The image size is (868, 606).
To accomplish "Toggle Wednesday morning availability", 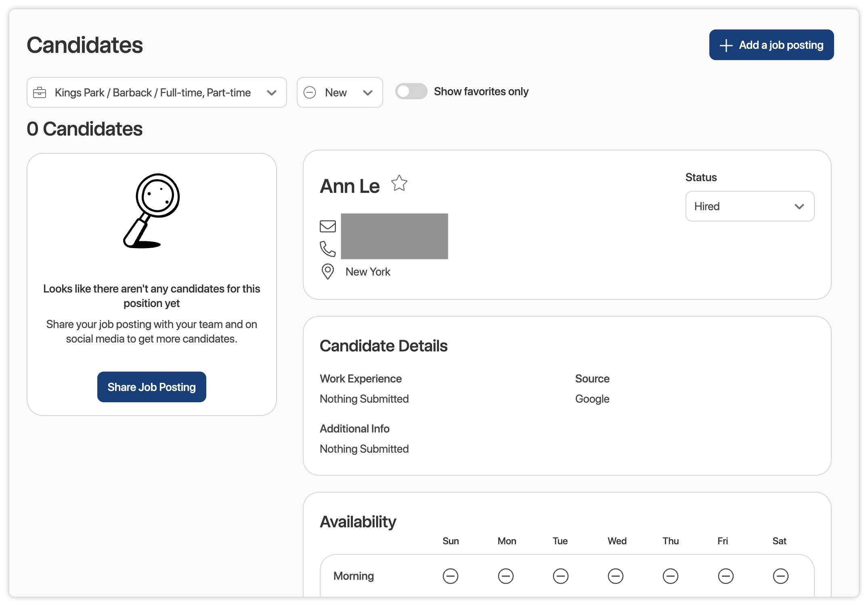I will 615,576.
